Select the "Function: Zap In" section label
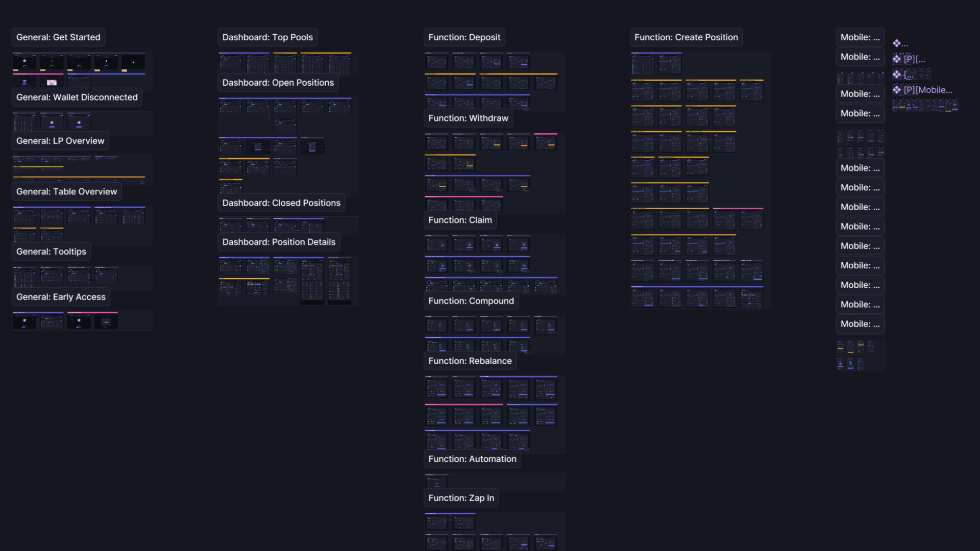Screen dimensions: 980x551 [461, 497]
